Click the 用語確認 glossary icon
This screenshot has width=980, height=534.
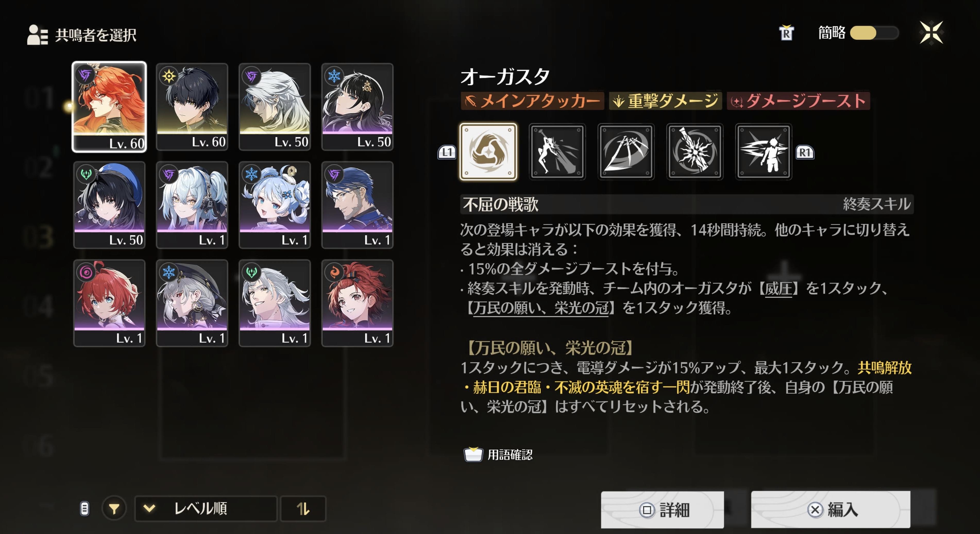coord(473,454)
